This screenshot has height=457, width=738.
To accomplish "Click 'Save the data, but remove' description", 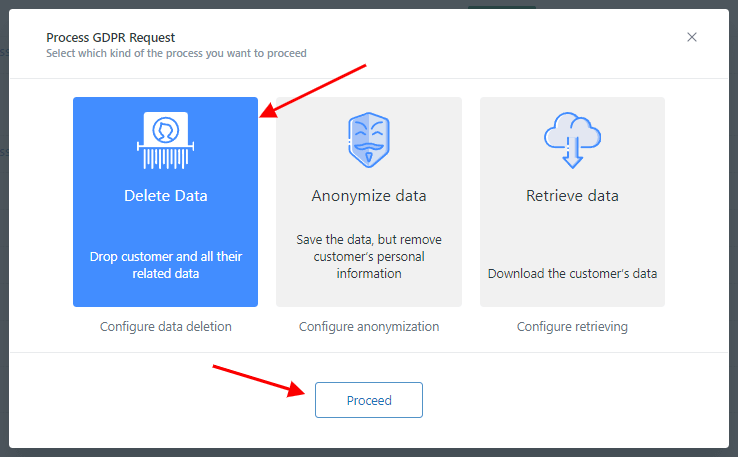I will [369, 240].
